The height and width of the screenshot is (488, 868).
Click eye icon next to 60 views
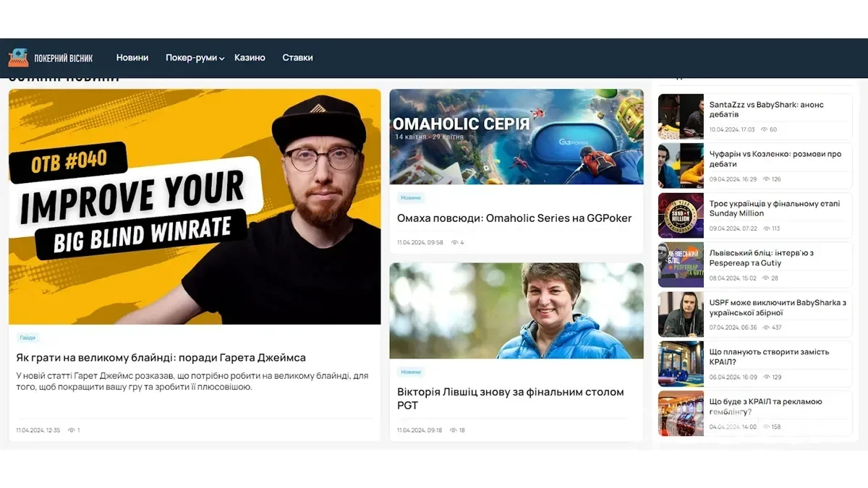[764, 129]
